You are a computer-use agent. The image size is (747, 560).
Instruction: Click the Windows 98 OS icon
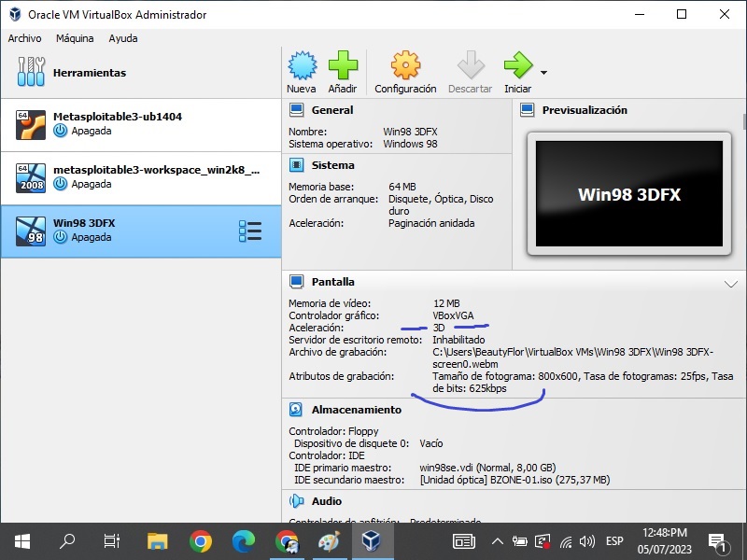click(x=31, y=231)
